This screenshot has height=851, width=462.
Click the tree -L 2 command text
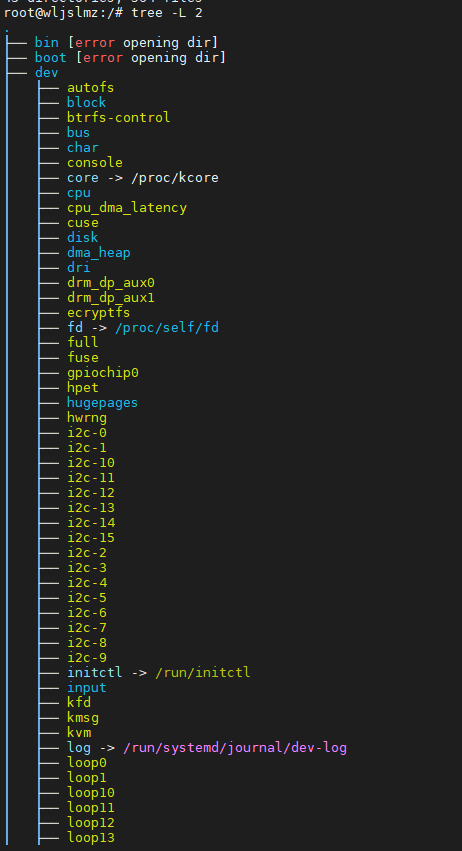167,12
